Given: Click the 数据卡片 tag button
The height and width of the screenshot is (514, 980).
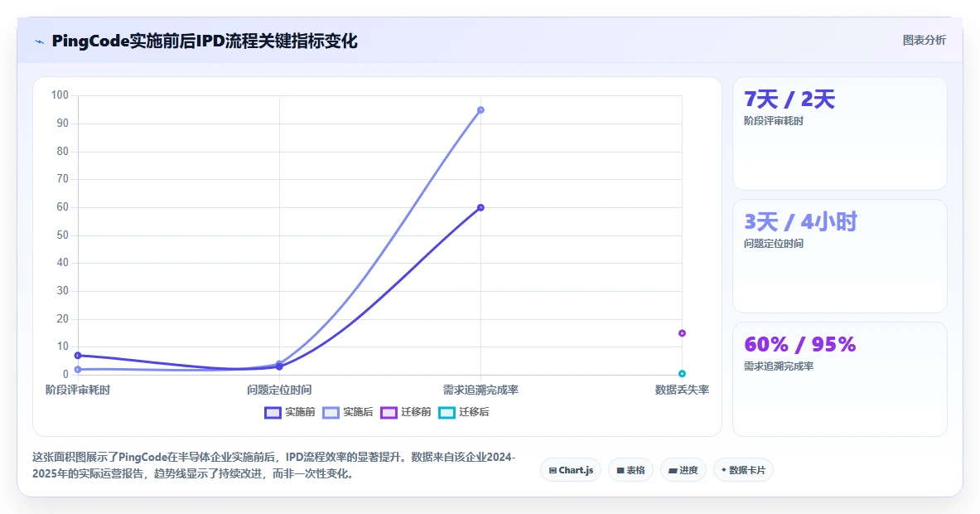Looking at the screenshot, I should click(743, 470).
